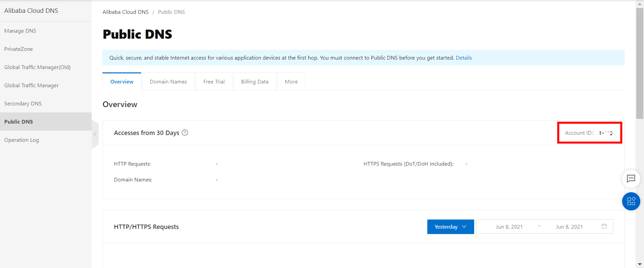Open Operation Log in sidebar
The height and width of the screenshot is (268, 644).
46,140
